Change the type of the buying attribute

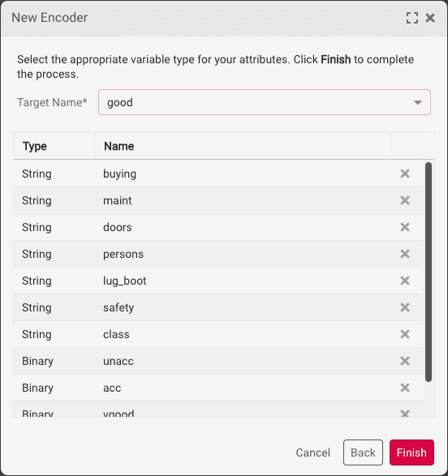point(37,174)
